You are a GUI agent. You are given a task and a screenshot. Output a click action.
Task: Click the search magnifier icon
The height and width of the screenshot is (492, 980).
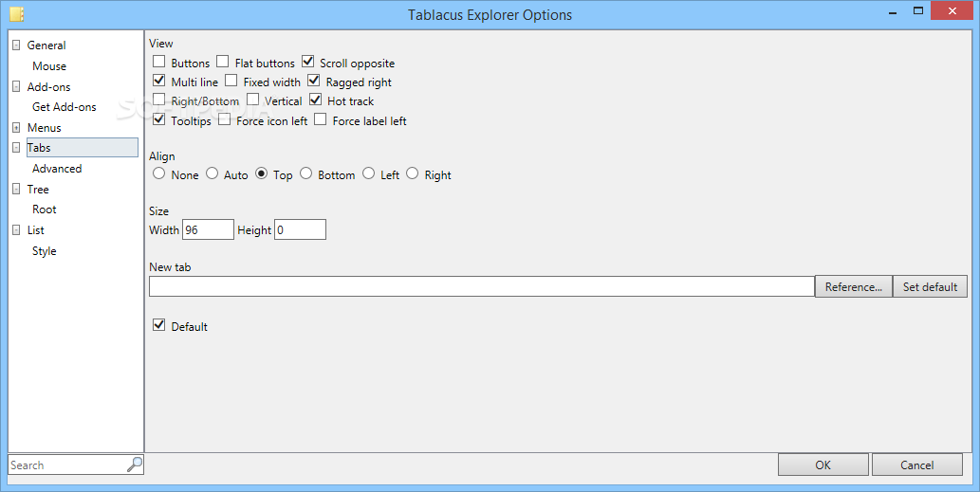[135, 465]
